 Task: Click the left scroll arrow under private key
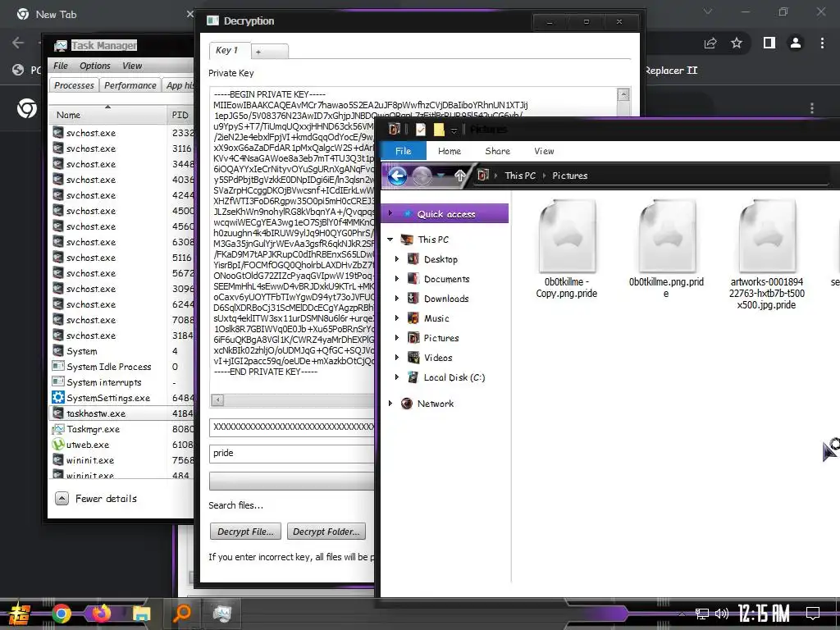pyautogui.click(x=217, y=399)
